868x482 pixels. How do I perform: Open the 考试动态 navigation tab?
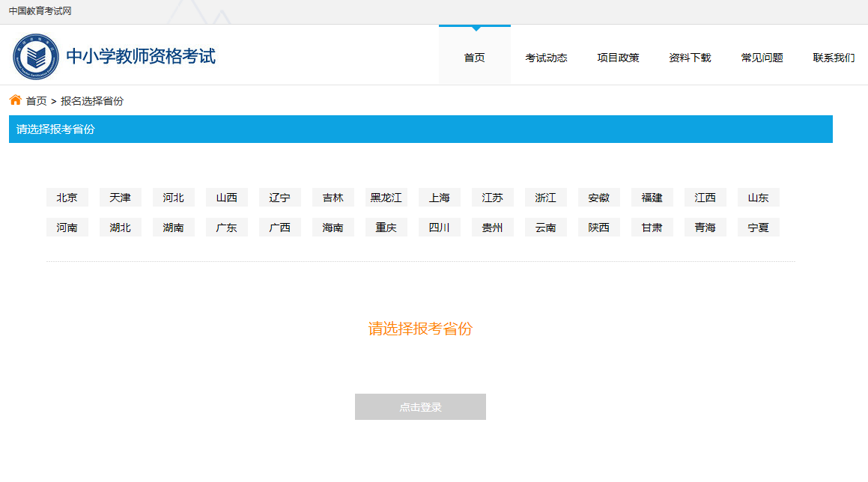pyautogui.click(x=547, y=58)
